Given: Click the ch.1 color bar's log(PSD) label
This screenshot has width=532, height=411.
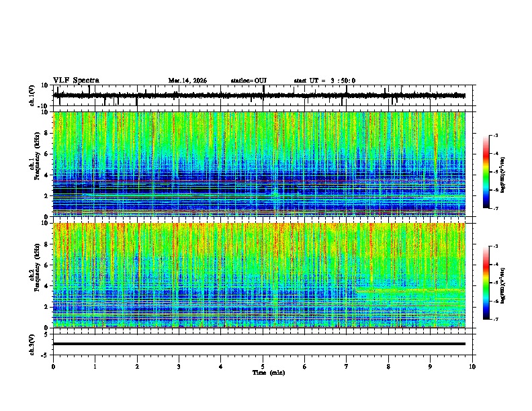Looking at the screenshot, I should coord(503,175).
